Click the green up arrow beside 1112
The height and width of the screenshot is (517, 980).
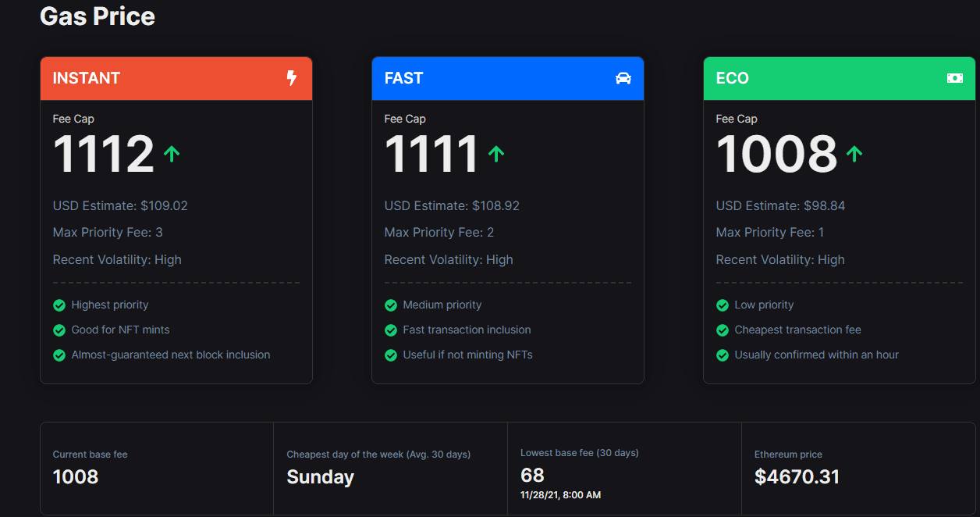pyautogui.click(x=172, y=154)
